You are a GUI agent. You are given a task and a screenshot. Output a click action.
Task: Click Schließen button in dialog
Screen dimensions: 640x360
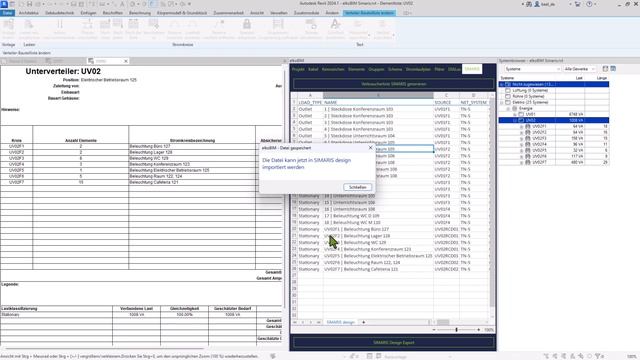358,187
